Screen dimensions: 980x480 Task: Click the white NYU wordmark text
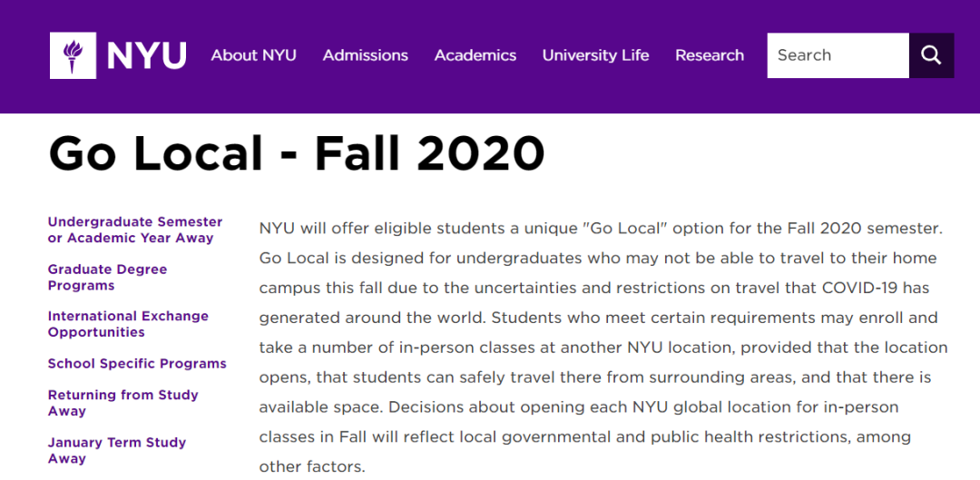pos(147,55)
